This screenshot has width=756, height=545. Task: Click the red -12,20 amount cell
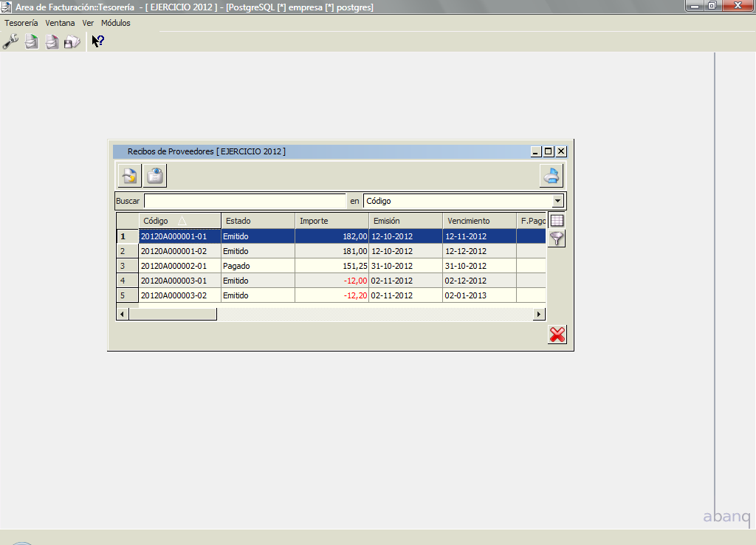click(x=331, y=295)
